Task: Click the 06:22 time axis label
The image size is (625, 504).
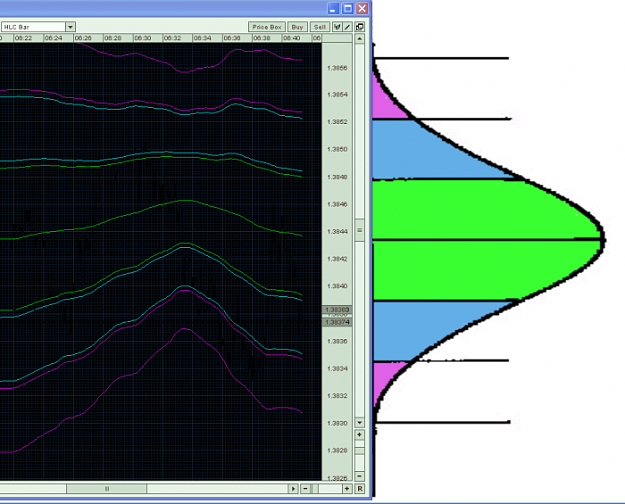Action: coord(23,38)
